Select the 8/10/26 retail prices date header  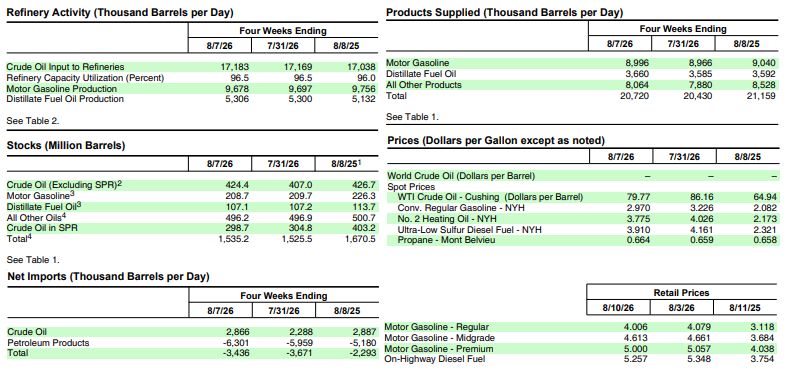[618, 307]
